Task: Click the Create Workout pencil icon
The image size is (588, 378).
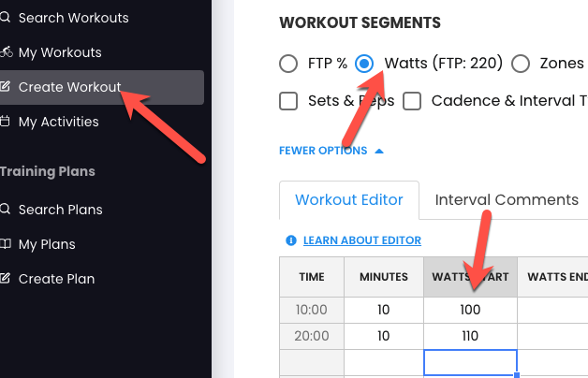Action: (x=5, y=86)
